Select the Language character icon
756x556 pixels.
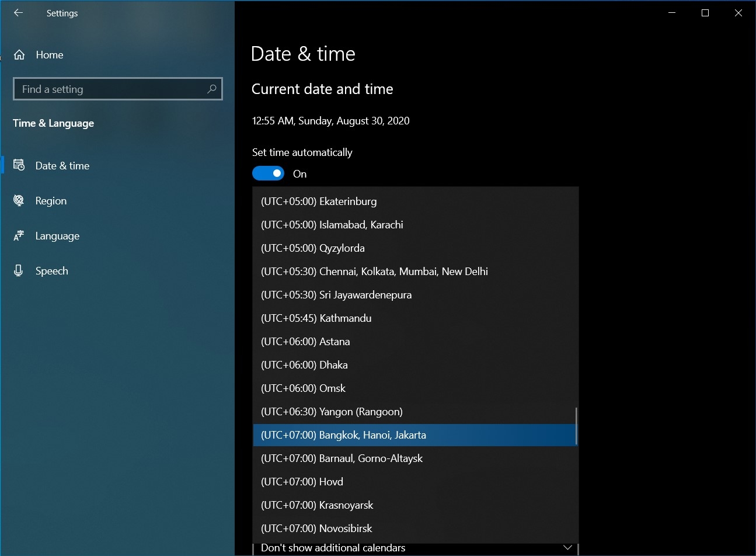click(19, 236)
